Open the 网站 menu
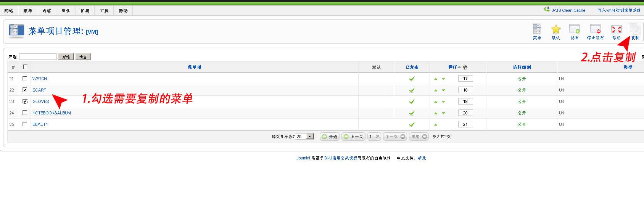The width and height of the screenshot is (644, 201). tap(9, 11)
